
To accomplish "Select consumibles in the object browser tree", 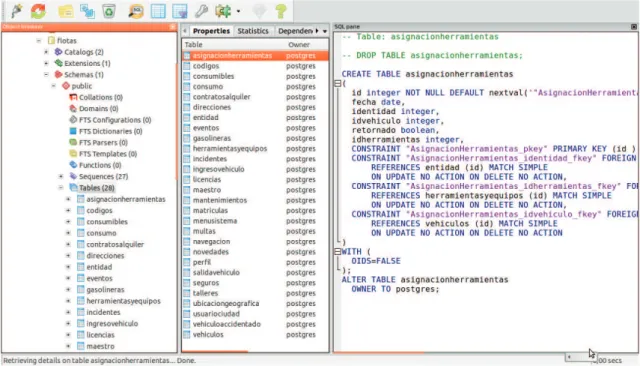I will coord(107,222).
